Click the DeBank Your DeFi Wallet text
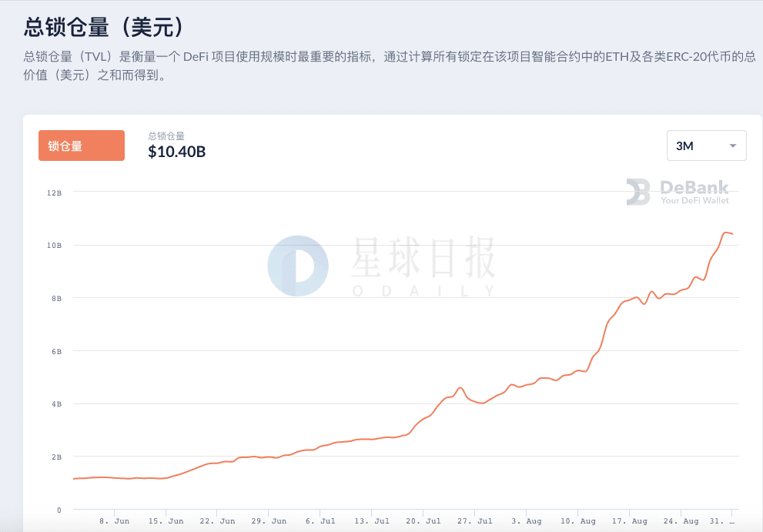The height and width of the screenshot is (532, 763). click(694, 192)
